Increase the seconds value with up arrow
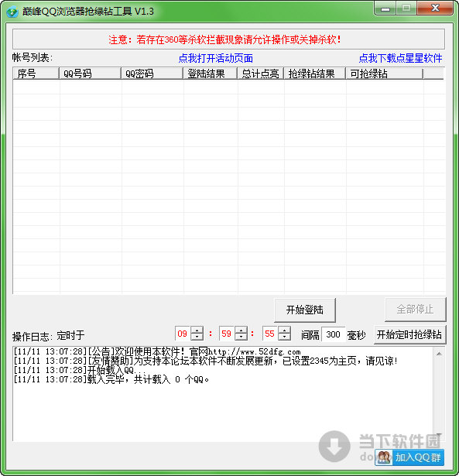Viewport: 459px width, 476px height. pyautogui.click(x=284, y=330)
